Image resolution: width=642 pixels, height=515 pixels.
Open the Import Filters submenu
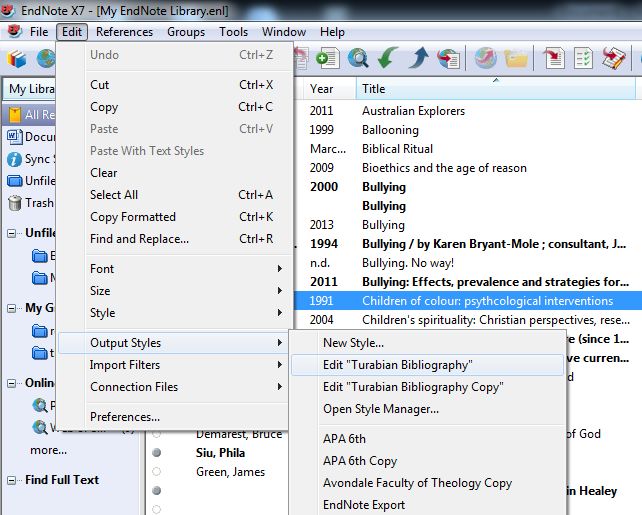[175, 365]
